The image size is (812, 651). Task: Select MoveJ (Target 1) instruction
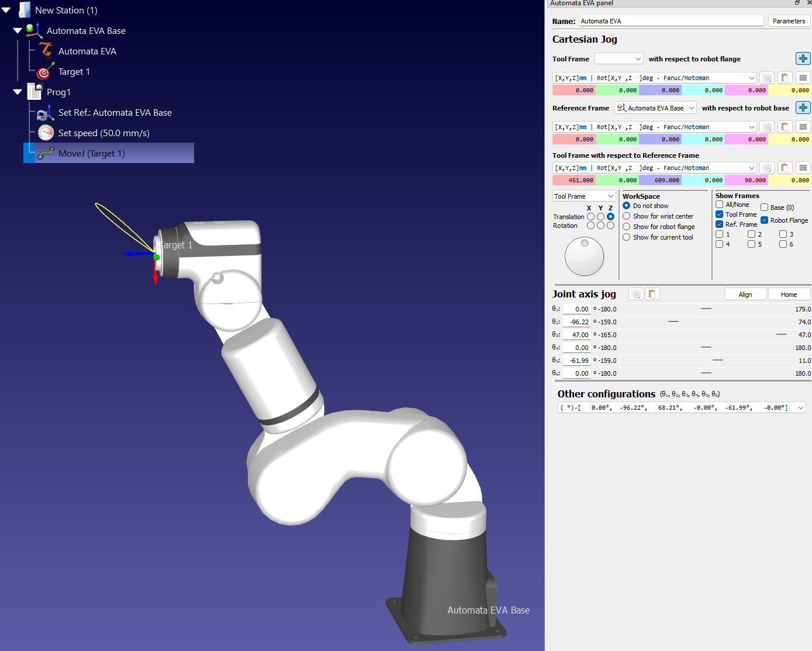click(x=92, y=154)
